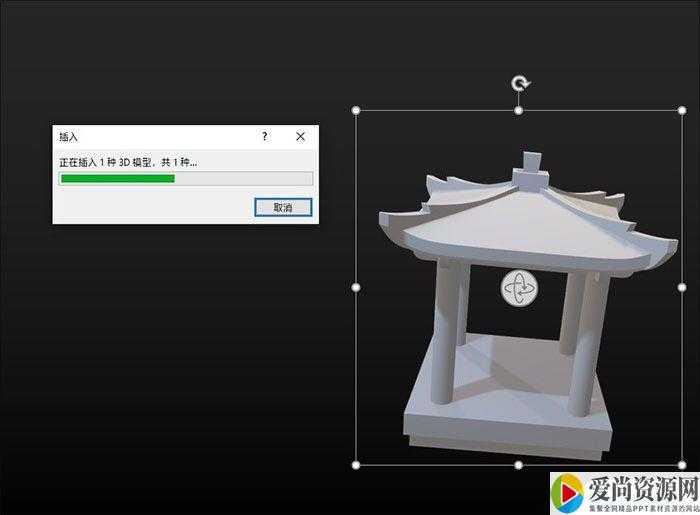The image size is (700, 515).
Task: Select the bottom-right resize handle of the model
Action: pos(681,464)
